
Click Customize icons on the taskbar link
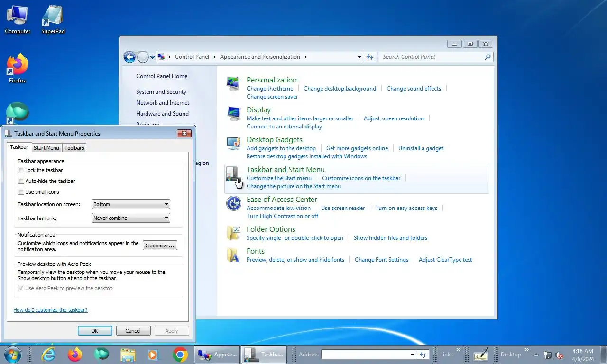(361, 178)
